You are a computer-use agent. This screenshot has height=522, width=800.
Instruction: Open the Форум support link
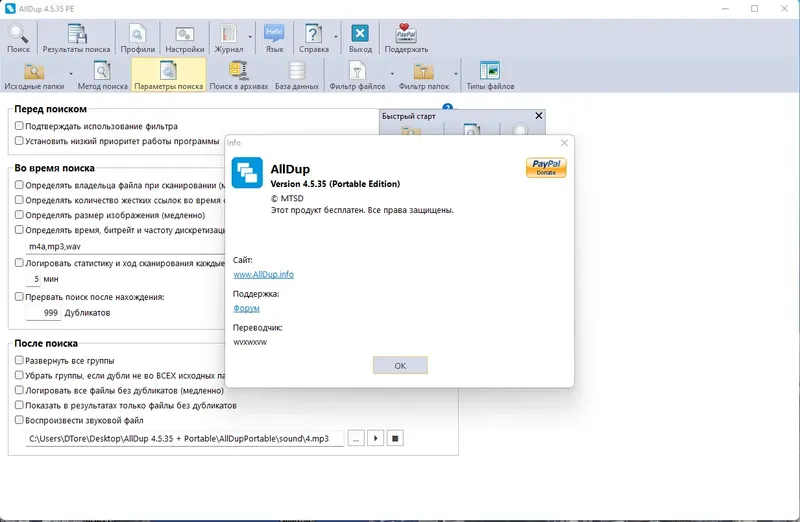(x=246, y=308)
